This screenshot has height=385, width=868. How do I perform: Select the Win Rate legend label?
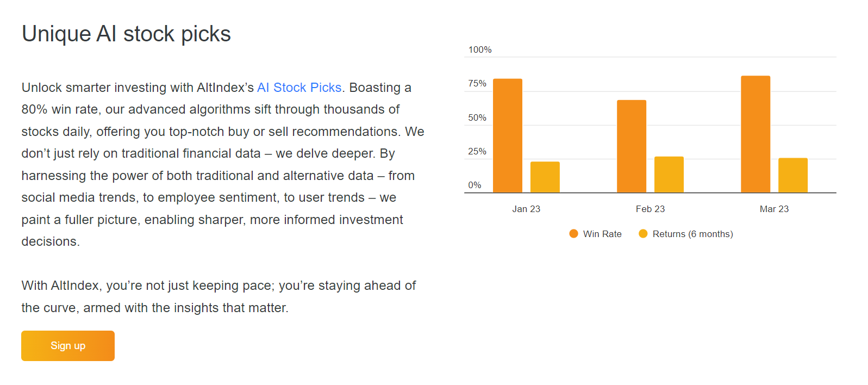602,234
